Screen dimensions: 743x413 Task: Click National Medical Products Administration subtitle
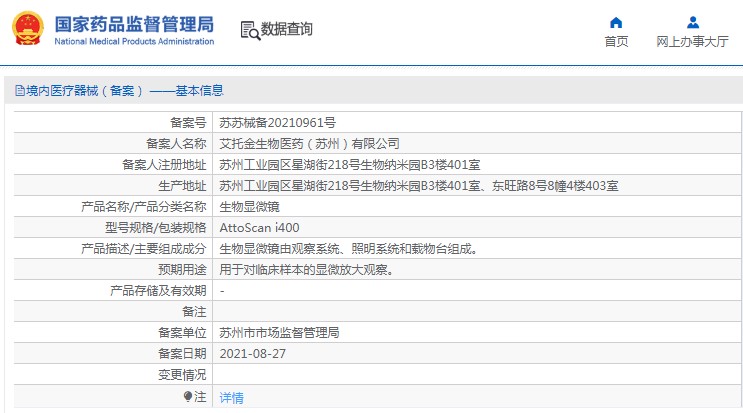[x=134, y=41]
